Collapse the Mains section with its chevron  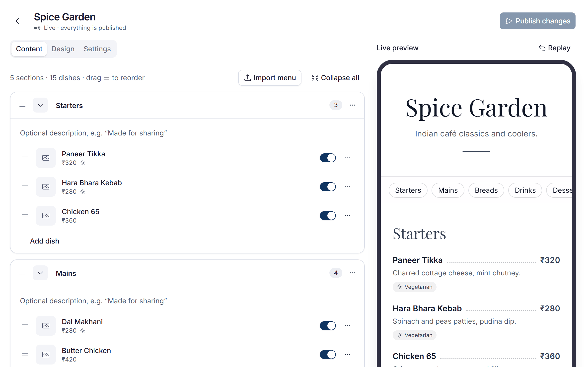click(x=40, y=273)
